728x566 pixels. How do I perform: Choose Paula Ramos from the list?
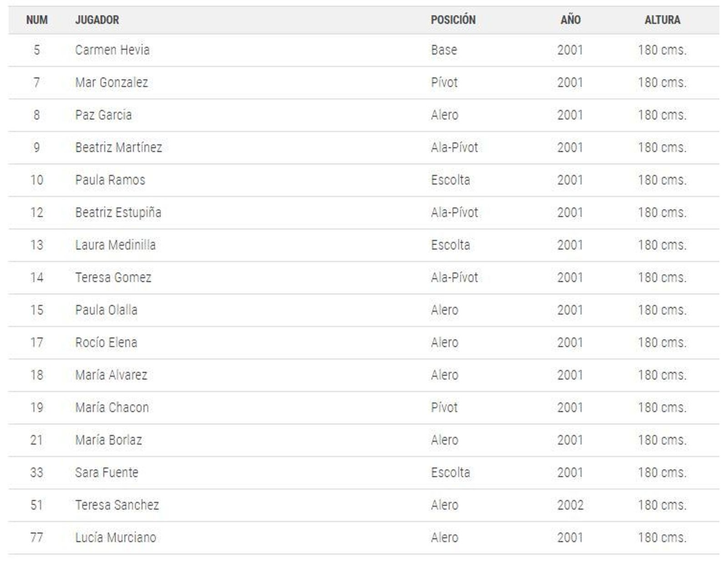[110, 180]
